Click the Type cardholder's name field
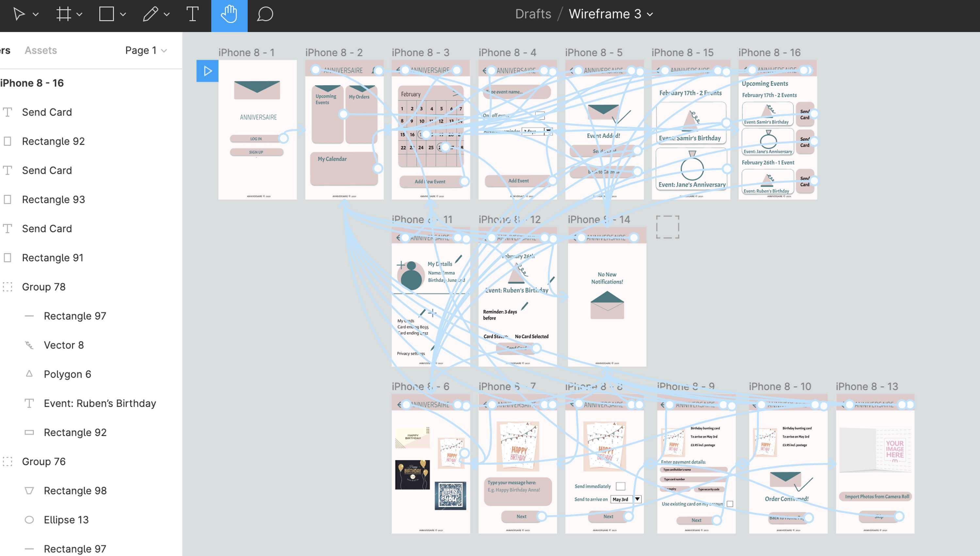The width and height of the screenshot is (980, 556). tap(693, 470)
